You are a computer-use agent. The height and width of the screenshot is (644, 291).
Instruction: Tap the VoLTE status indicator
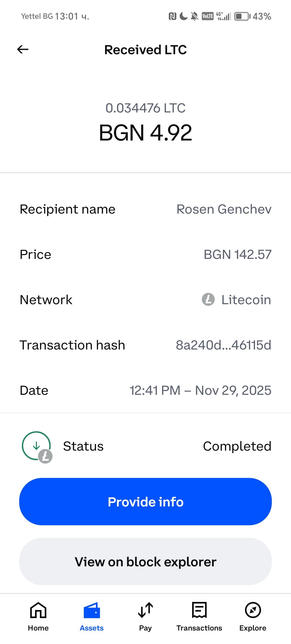[207, 16]
